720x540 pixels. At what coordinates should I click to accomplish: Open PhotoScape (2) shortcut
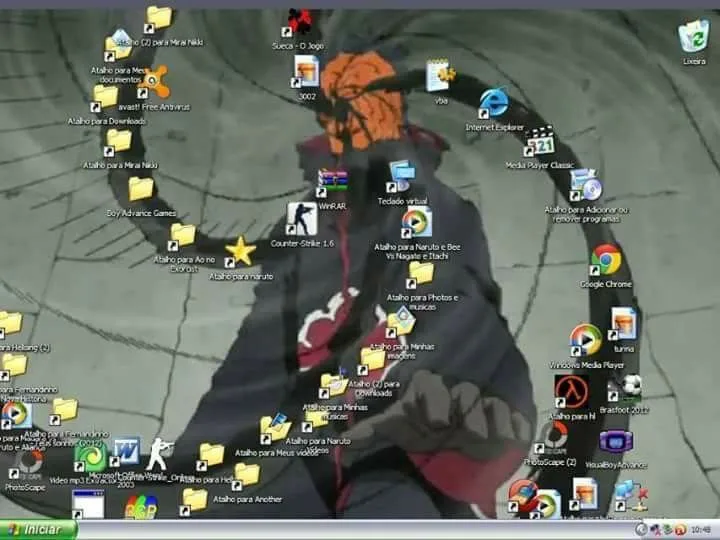coord(550,439)
